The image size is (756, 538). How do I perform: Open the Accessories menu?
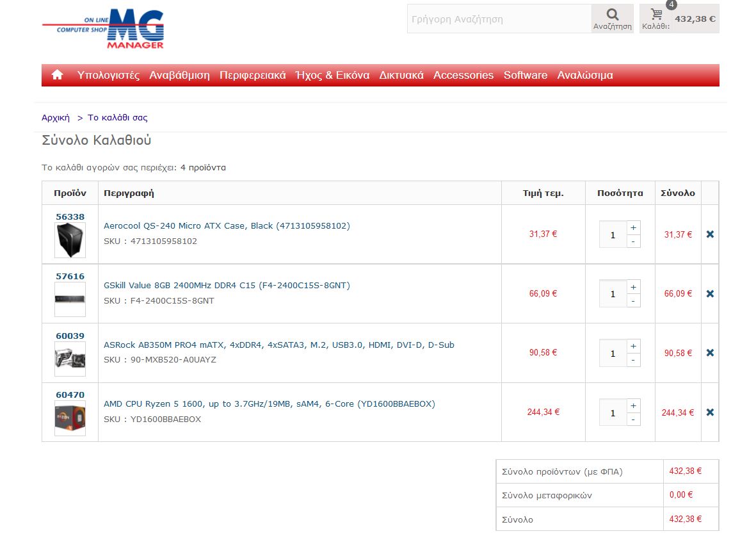[463, 76]
